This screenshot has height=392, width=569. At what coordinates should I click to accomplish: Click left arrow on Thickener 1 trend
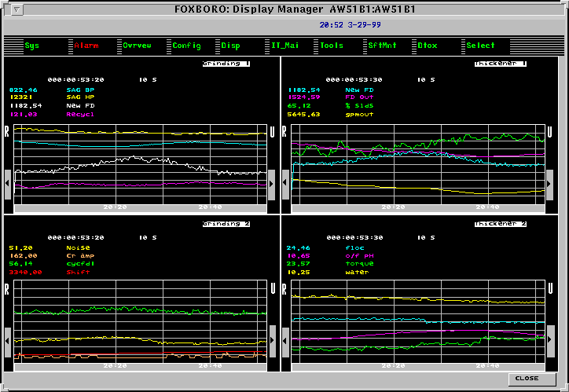[285, 184]
